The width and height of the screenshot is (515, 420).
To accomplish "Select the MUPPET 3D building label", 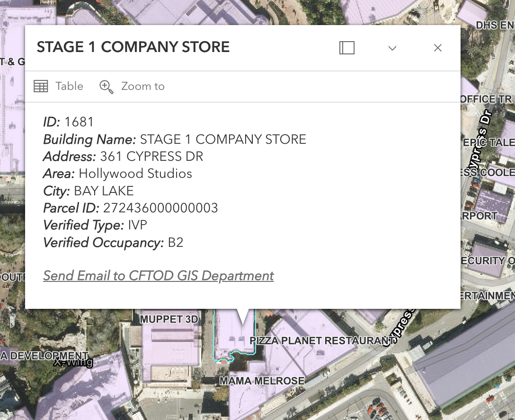I will click(169, 319).
